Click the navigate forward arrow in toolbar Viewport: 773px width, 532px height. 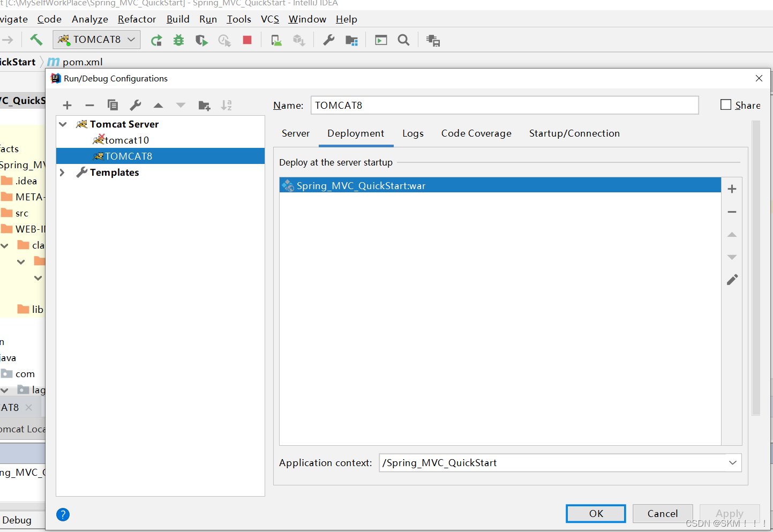coord(7,40)
